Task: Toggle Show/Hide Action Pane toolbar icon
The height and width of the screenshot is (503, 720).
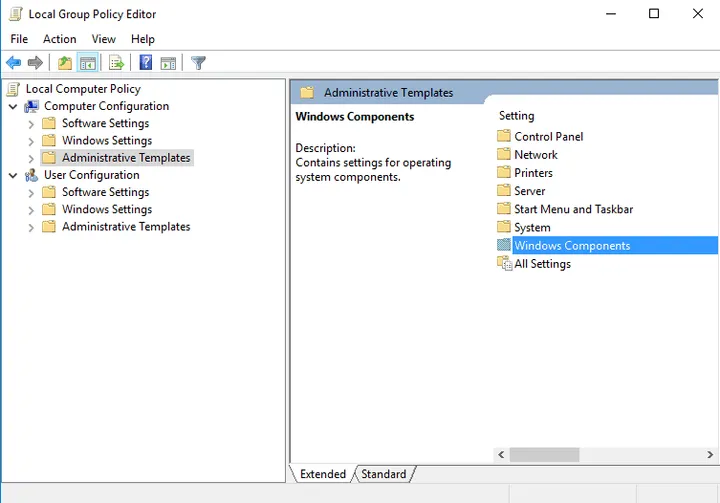Action: [x=168, y=63]
